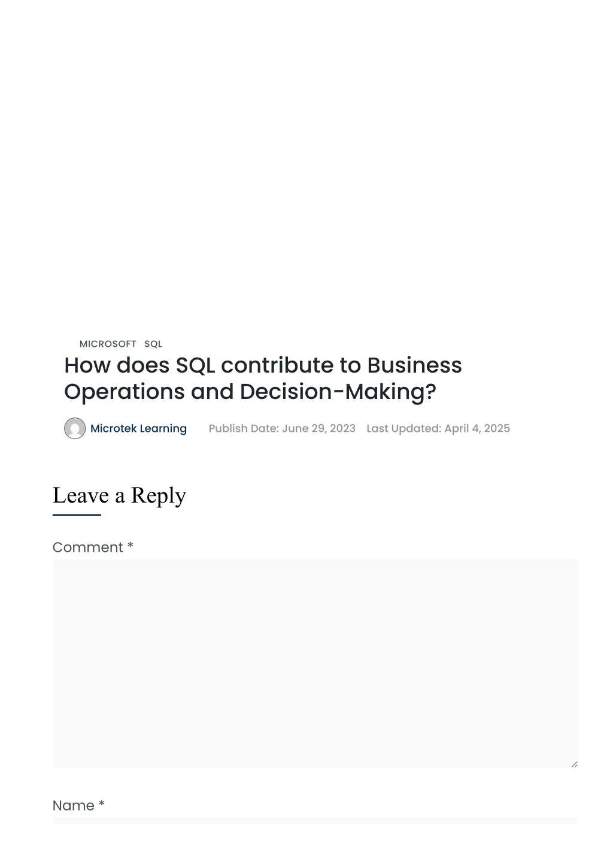Click the Leave a Reply heading
The height and width of the screenshot is (868, 613).
tap(119, 495)
